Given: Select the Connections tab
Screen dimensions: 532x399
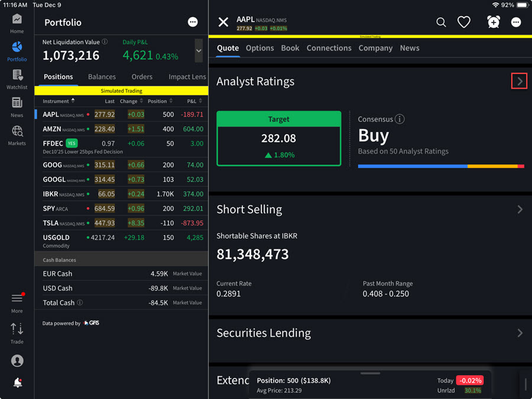Looking at the screenshot, I should pos(329,48).
